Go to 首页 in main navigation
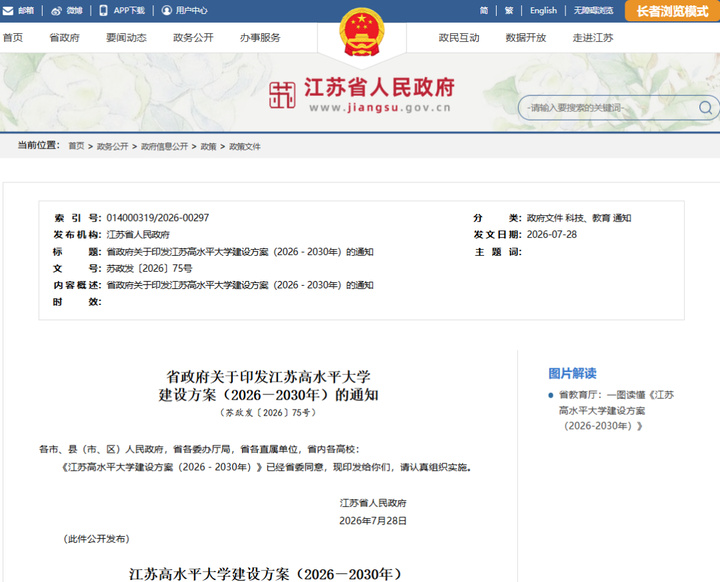Image resolution: width=720 pixels, height=582 pixels. click(13, 38)
